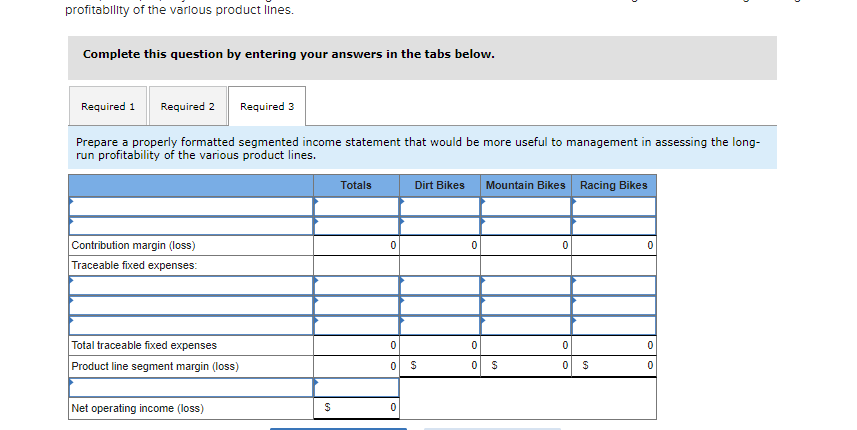This screenshot has height=430, width=857.
Task: Click the Total traceable fixed expenses label
Action: click(x=144, y=345)
